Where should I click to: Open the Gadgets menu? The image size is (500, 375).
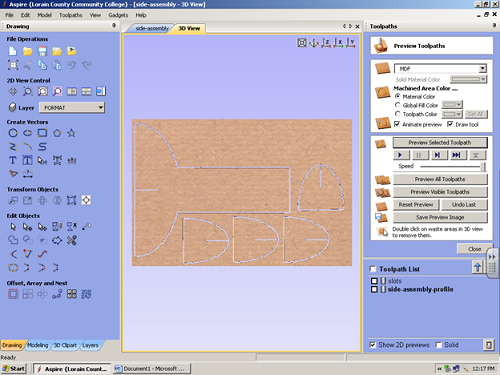click(x=118, y=15)
